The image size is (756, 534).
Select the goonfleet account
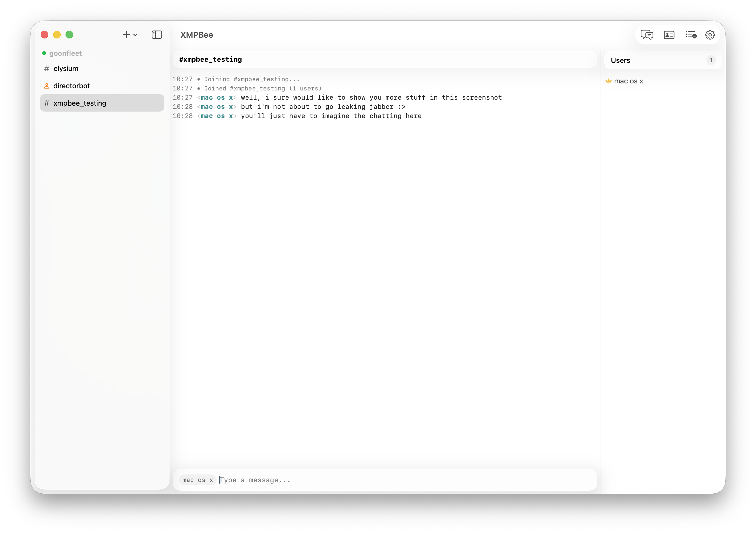[x=65, y=53]
